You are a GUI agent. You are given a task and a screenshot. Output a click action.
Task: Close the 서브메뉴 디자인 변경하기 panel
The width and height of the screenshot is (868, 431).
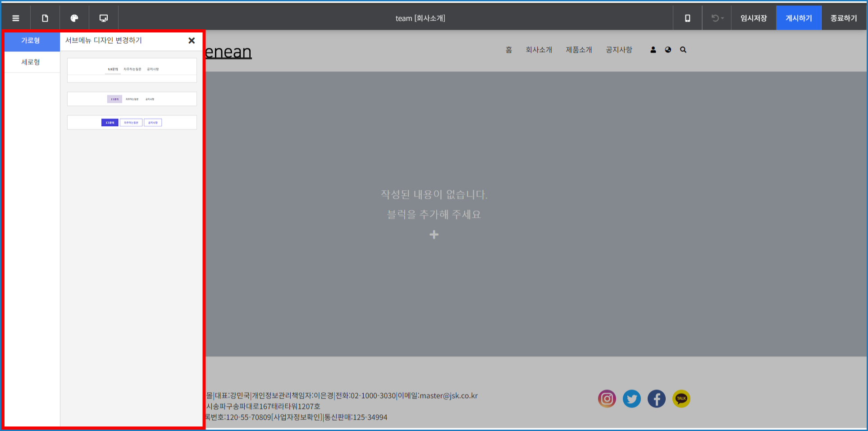pos(192,41)
